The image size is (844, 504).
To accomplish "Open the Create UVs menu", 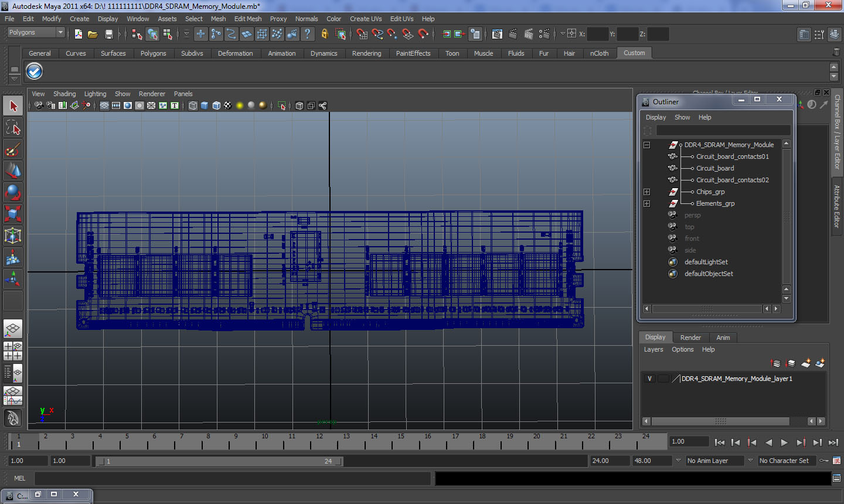I will pyautogui.click(x=366, y=19).
